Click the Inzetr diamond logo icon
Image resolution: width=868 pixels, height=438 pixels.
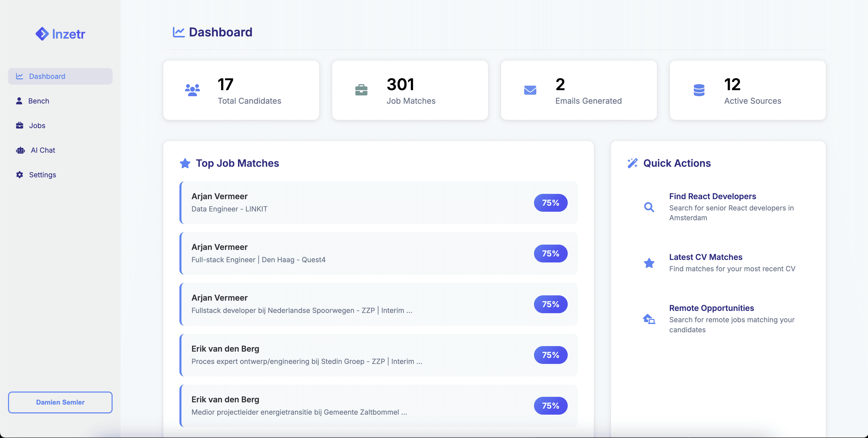(42, 34)
